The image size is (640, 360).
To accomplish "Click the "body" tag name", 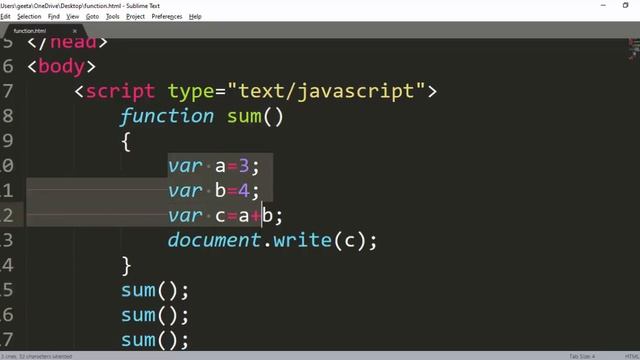I will tap(62, 67).
